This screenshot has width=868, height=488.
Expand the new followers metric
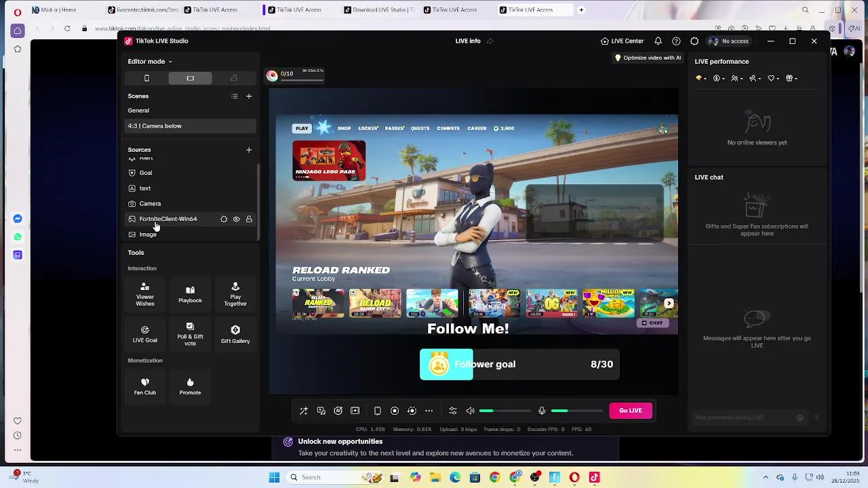(755, 79)
